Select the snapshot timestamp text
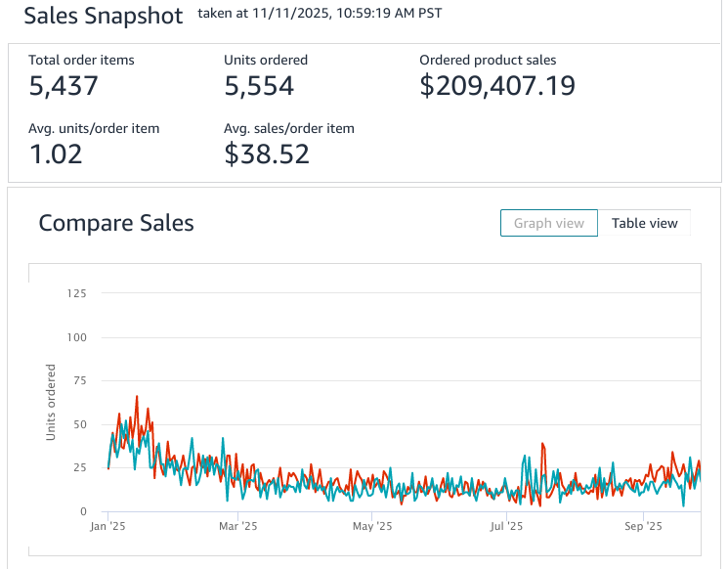Image resolution: width=728 pixels, height=569 pixels. 321,15
